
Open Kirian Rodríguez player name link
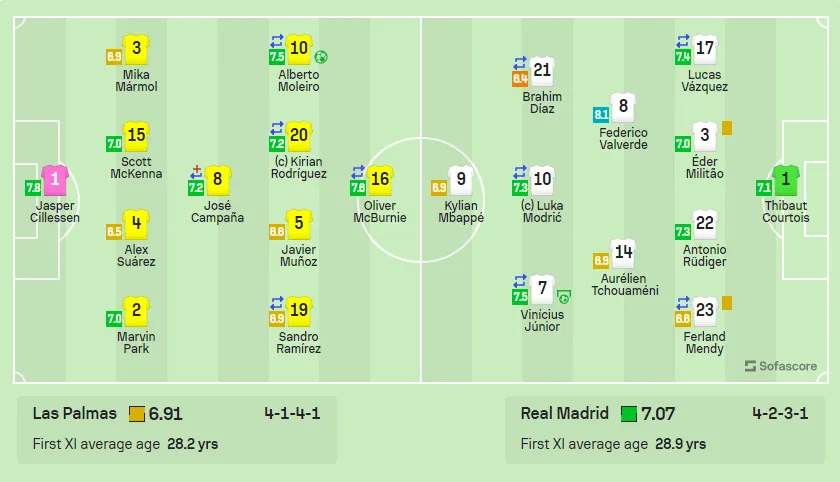coord(298,168)
